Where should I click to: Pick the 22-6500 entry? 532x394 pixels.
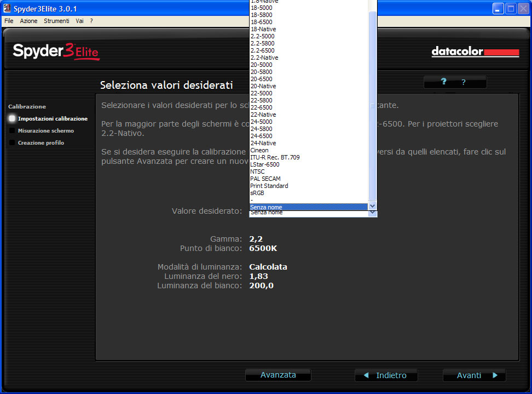[x=309, y=107]
